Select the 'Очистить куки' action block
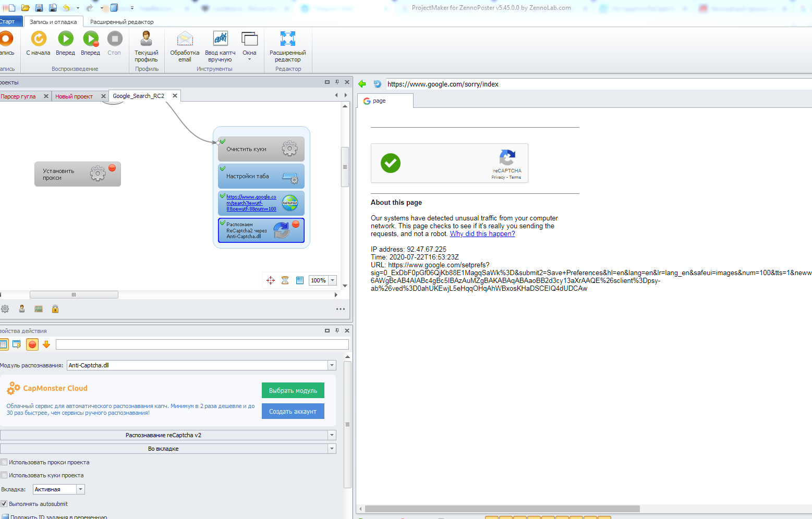The image size is (812, 519). [261, 149]
